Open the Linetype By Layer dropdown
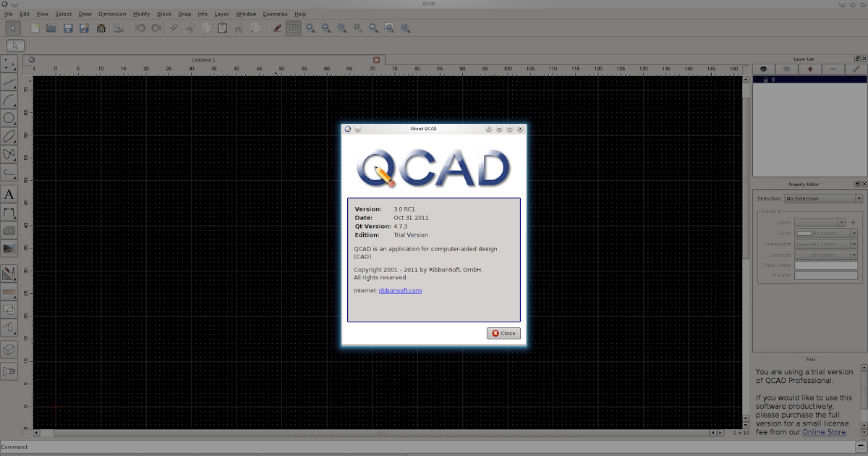Image resolution: width=868 pixels, height=456 pixels. pyautogui.click(x=826, y=255)
